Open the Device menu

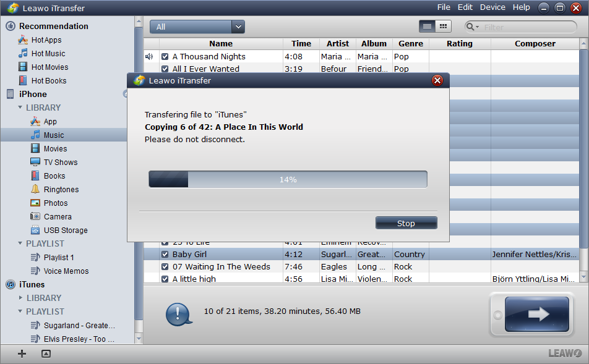tap(492, 7)
